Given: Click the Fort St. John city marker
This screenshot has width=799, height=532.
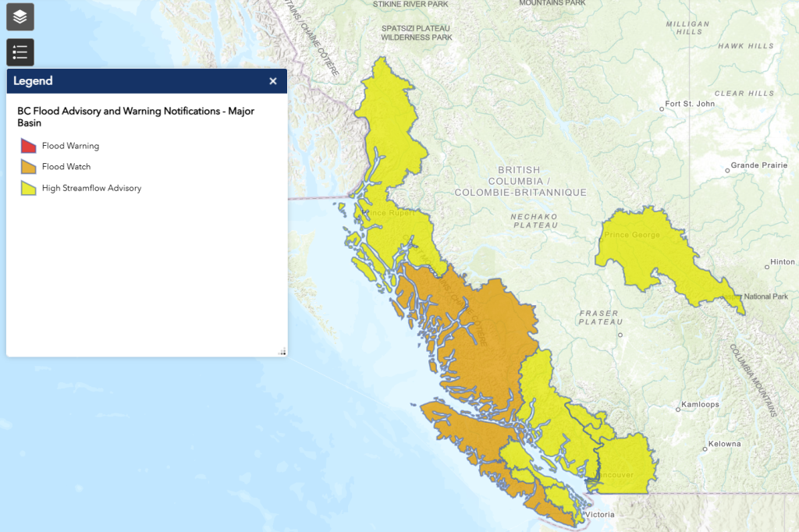Looking at the screenshot, I should point(662,109).
